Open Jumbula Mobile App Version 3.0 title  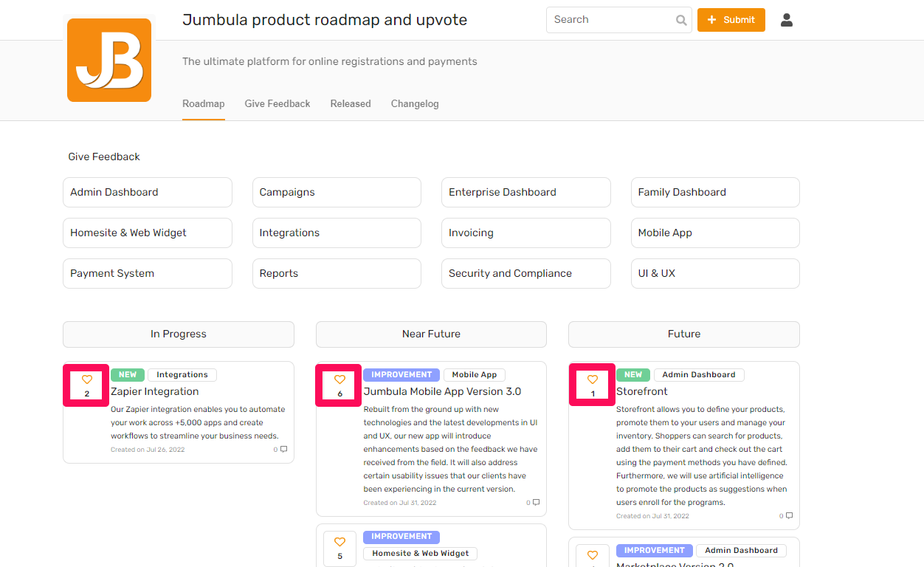(x=442, y=391)
